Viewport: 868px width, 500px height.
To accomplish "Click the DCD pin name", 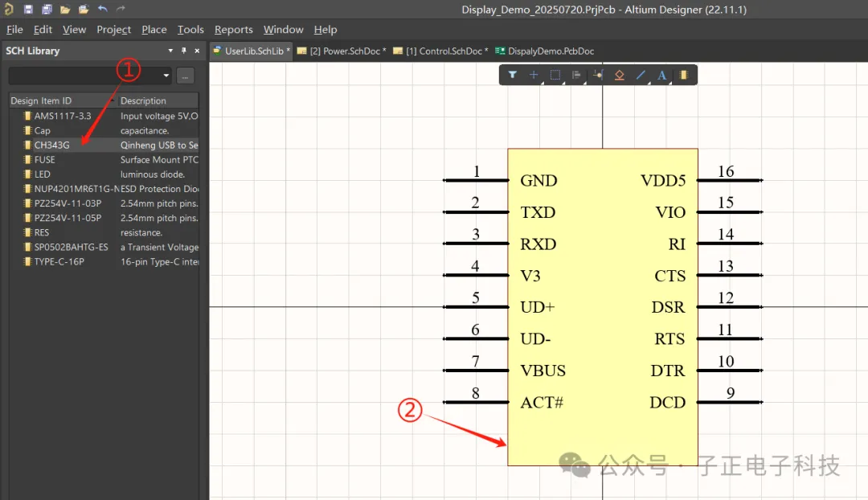I will coord(668,403).
